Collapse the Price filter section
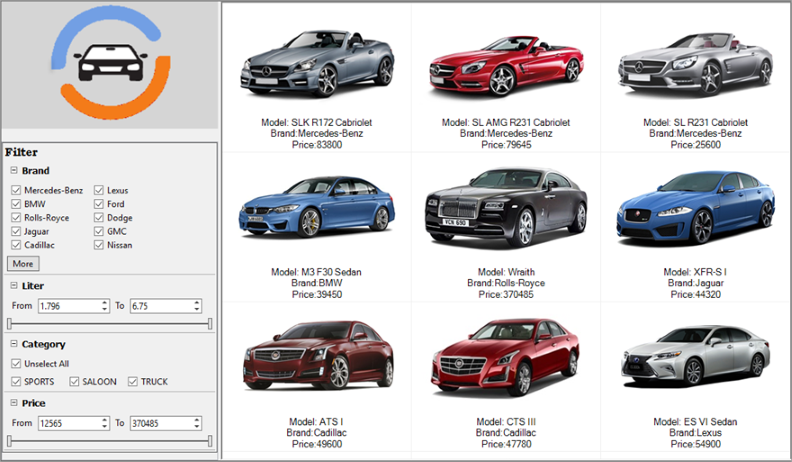Image resolution: width=792 pixels, height=462 pixels. [12, 403]
